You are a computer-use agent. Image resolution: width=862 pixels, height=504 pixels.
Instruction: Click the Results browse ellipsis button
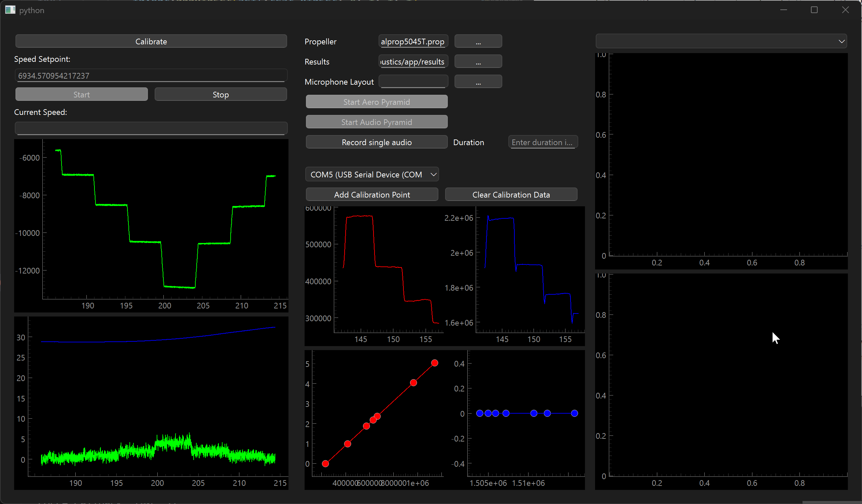tap(478, 61)
